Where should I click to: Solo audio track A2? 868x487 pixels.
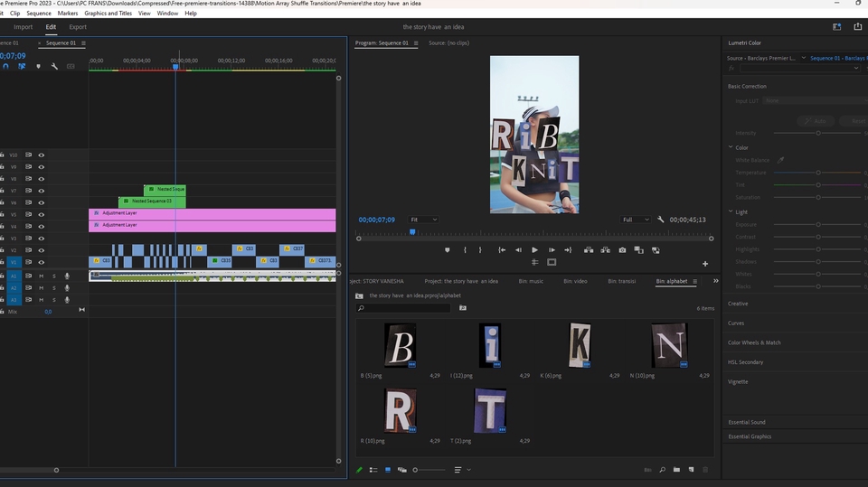point(53,287)
